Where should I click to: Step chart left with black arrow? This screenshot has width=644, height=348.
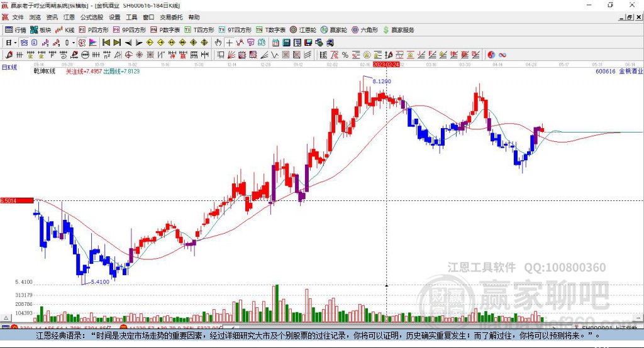tap(128, 43)
